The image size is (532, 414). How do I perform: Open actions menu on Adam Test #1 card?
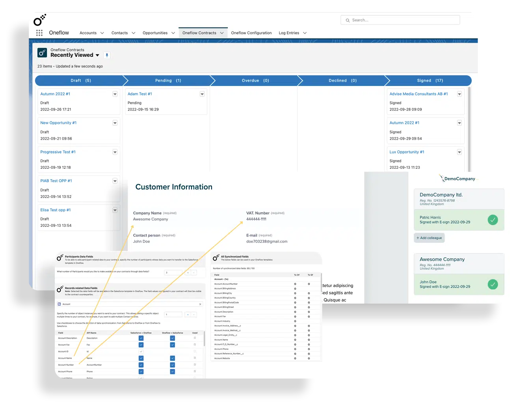click(x=202, y=94)
